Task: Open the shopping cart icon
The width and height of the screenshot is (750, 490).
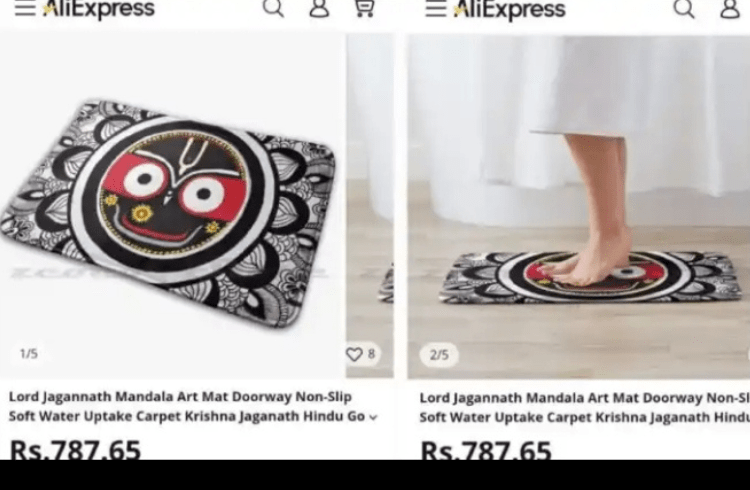Action: click(x=364, y=8)
